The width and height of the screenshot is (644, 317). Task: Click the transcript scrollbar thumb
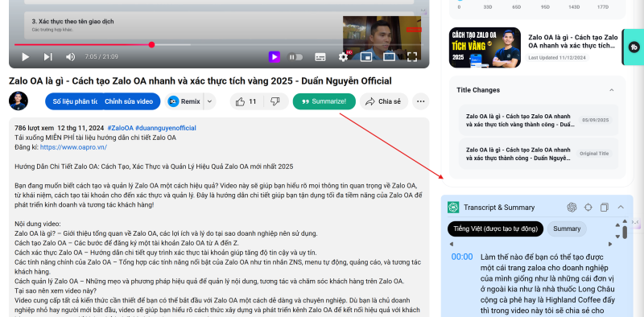pos(625,233)
